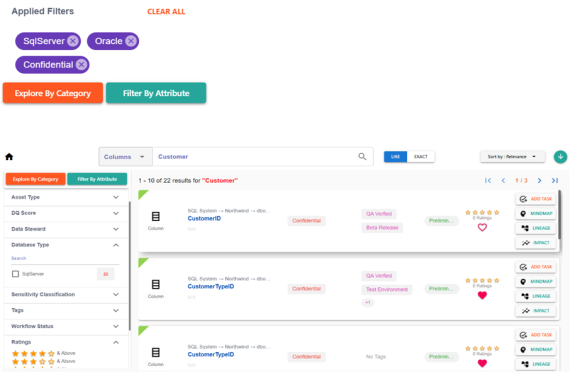Click the magnifier search icon
570x375 pixels.
362,157
